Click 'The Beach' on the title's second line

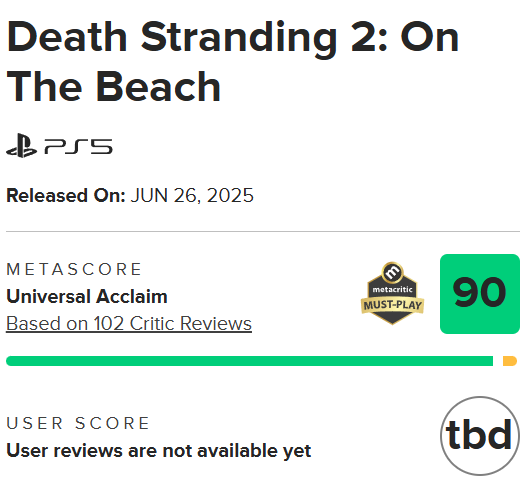[113, 87]
